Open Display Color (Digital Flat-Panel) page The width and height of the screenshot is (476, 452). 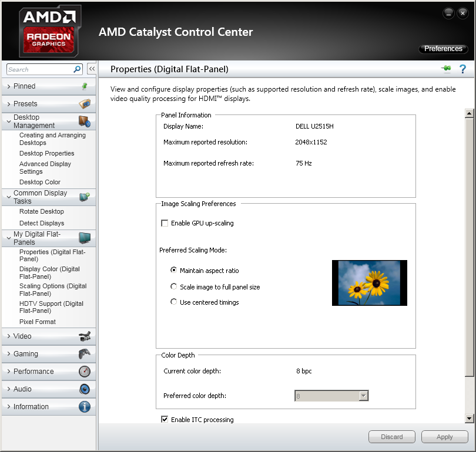tap(49, 273)
